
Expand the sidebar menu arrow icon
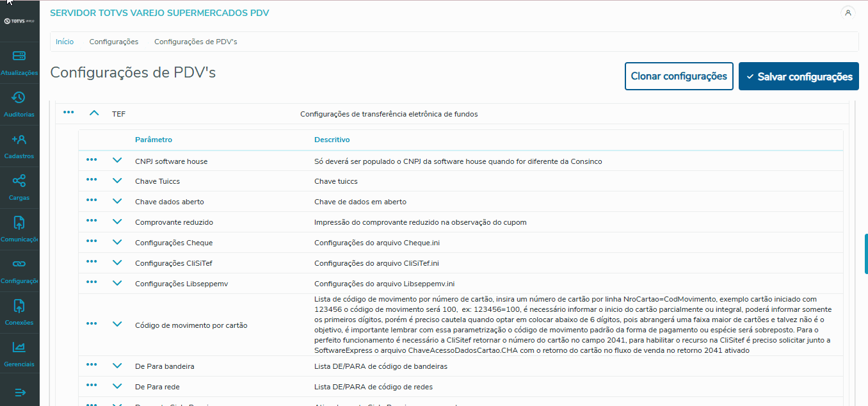coord(19,392)
